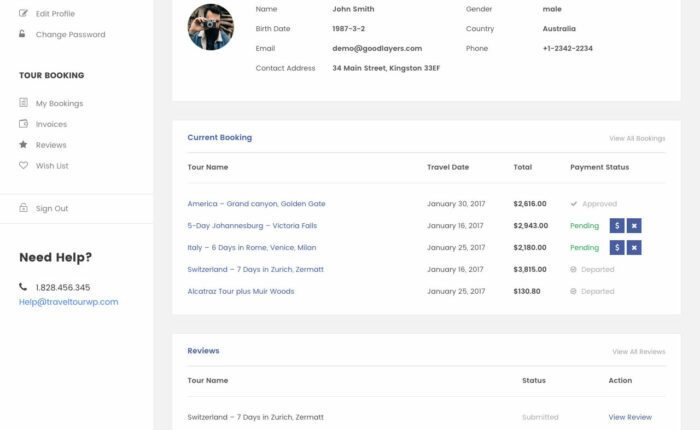Click the Edit Profile pencil icon

(x=23, y=14)
